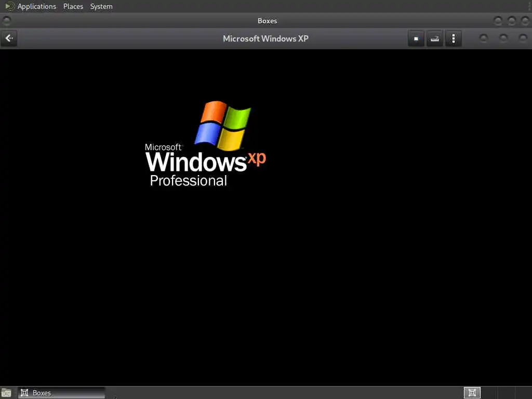
Task: Open the three-dot menu in Boxes header
Action: click(x=453, y=38)
